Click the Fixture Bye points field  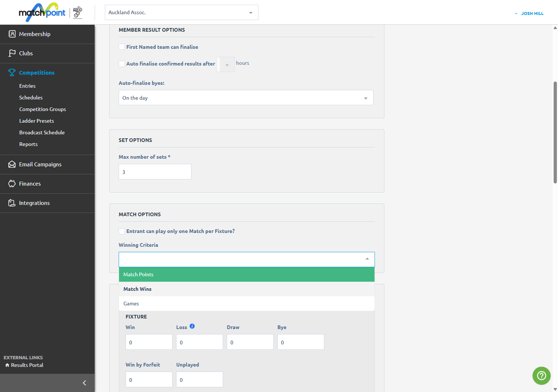pyautogui.click(x=301, y=342)
